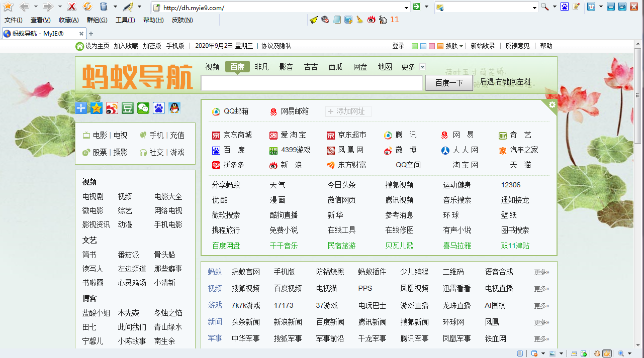Go forward with the right arrow button
The width and height of the screenshot is (644, 358).
click(x=48, y=7)
